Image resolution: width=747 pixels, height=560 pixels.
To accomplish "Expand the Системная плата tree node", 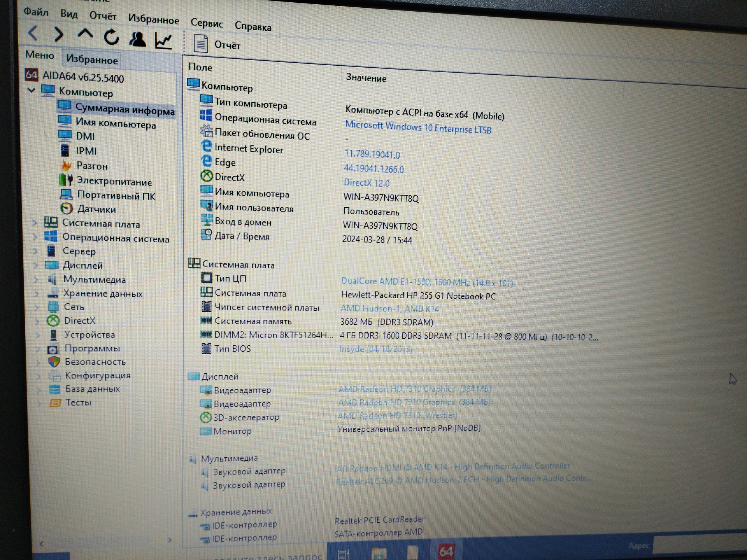I will point(35,223).
